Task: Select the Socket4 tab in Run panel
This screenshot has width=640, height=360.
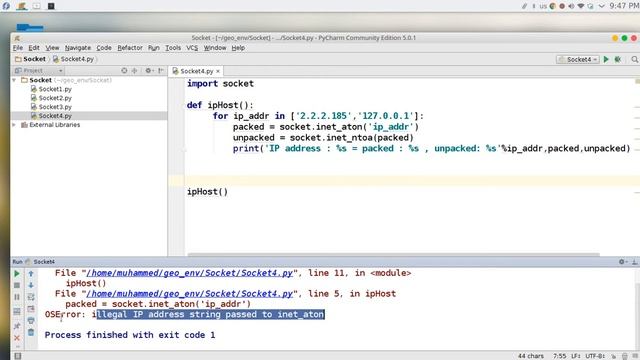Action: (40, 262)
